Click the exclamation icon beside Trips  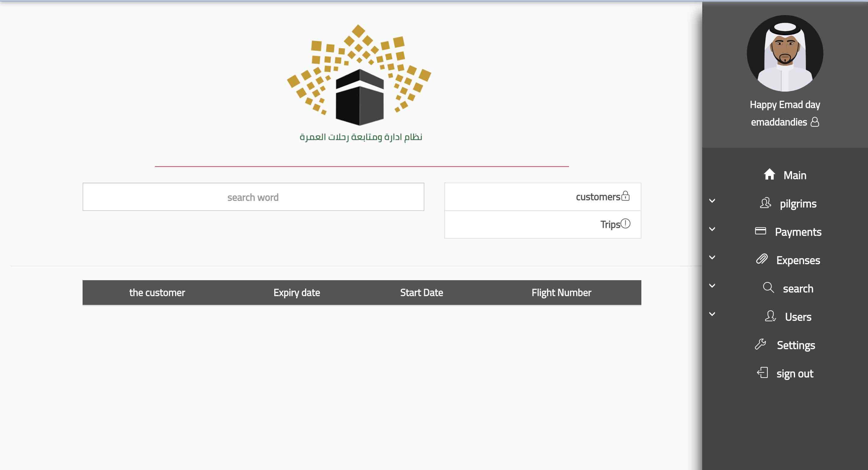pos(625,223)
